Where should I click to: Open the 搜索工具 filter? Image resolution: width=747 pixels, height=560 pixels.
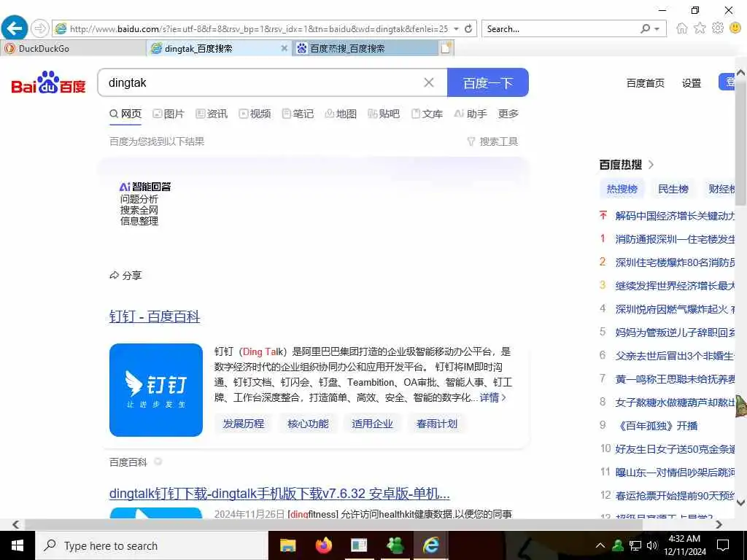492,141
